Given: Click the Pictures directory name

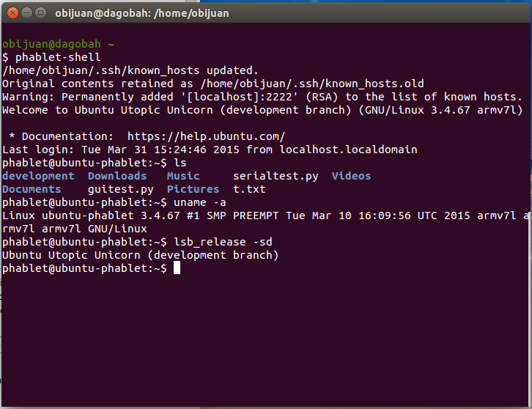Looking at the screenshot, I should click(193, 189).
